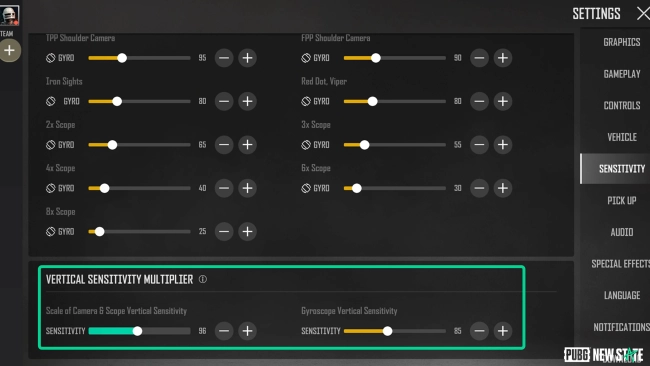Open the Special Effects tab

(621, 264)
